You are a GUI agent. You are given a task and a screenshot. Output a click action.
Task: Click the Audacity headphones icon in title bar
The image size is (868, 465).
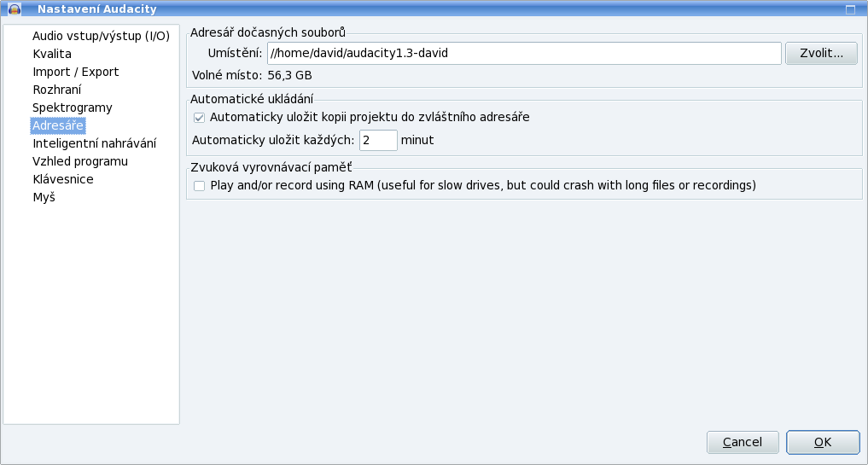tap(15, 9)
